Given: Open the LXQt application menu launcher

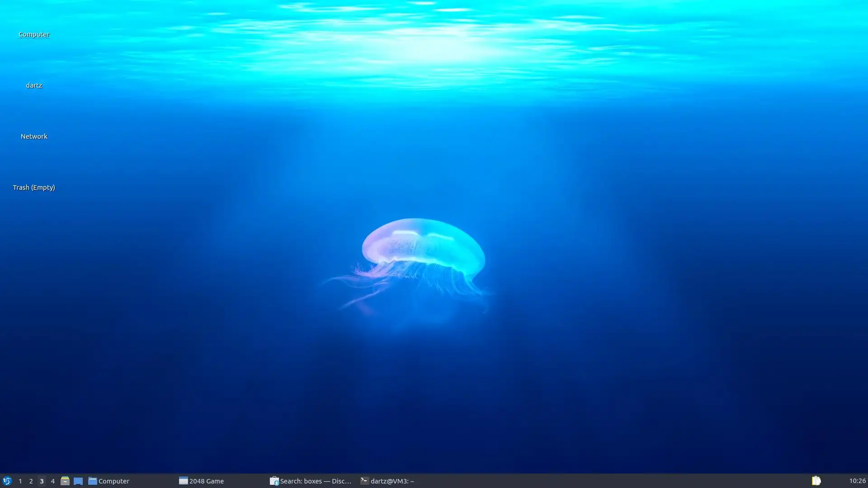Looking at the screenshot, I should pos(7,481).
